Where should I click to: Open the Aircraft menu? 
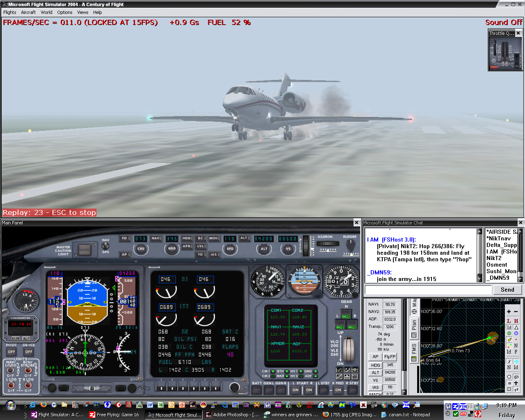(x=28, y=12)
